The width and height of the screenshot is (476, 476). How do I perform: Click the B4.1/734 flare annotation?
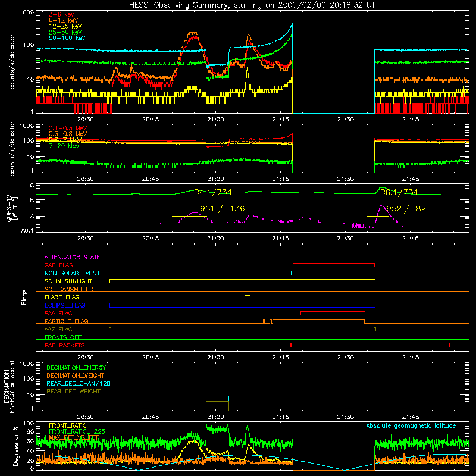pos(213,192)
